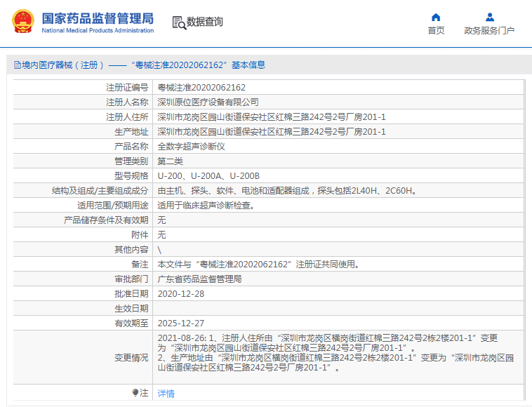Select the U-200、U-200A、U-200B value
Viewport: 532px width, 407px height.
(208, 175)
